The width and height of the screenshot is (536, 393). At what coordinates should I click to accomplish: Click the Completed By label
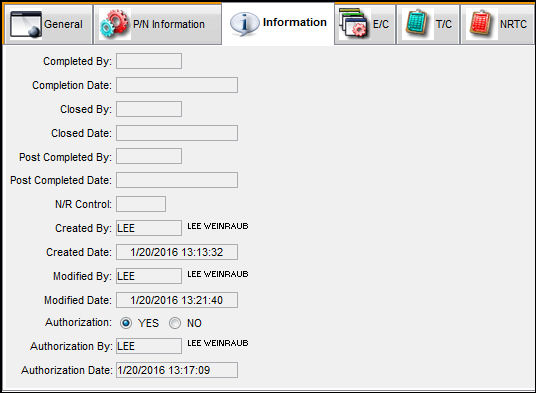click(77, 62)
